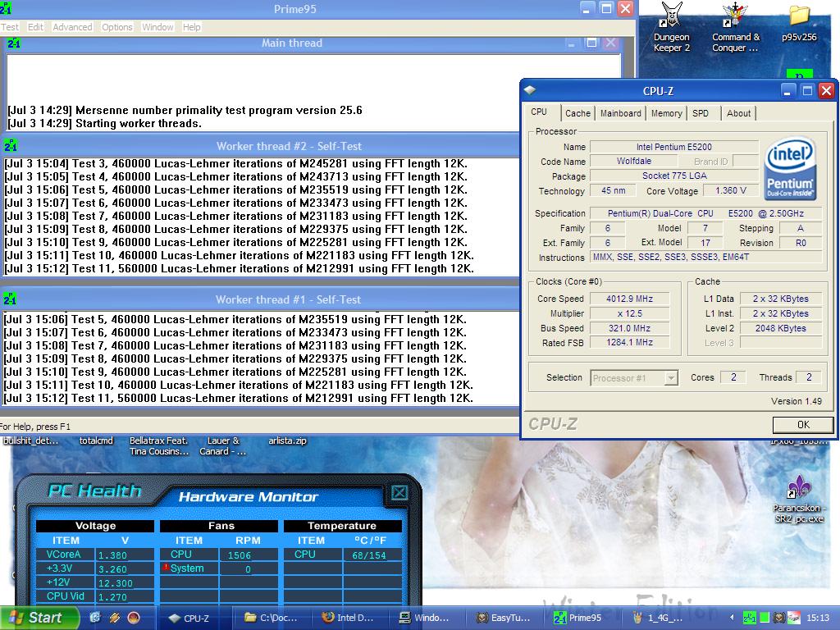Screen dimensions: 840x630
Task: Close the PC Health Hardware Monitor panel
Action: pyautogui.click(x=399, y=492)
